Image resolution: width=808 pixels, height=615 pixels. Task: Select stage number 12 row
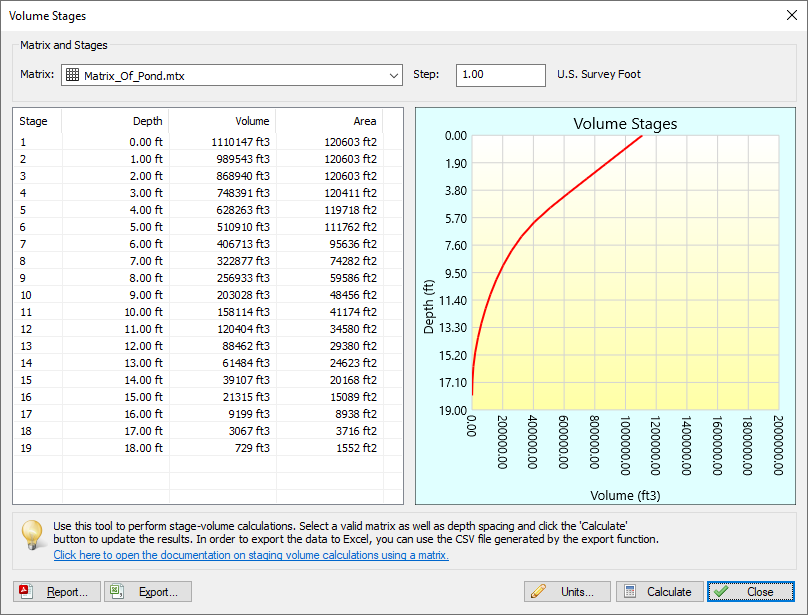(x=26, y=329)
